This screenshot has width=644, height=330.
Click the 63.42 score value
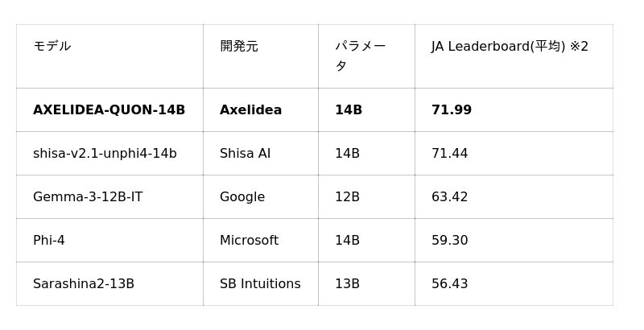449,197
